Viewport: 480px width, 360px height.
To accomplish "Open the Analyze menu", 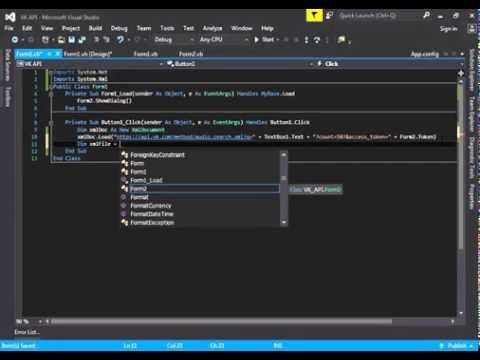I will (212, 28).
